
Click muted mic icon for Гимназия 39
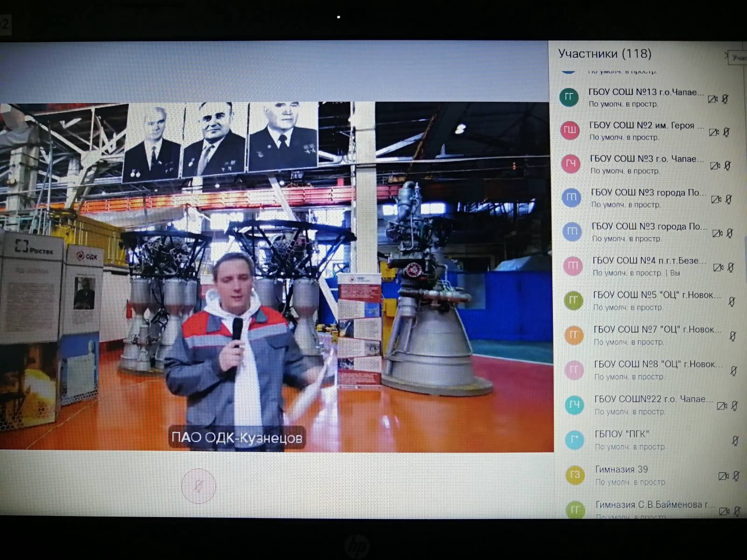coord(736,476)
